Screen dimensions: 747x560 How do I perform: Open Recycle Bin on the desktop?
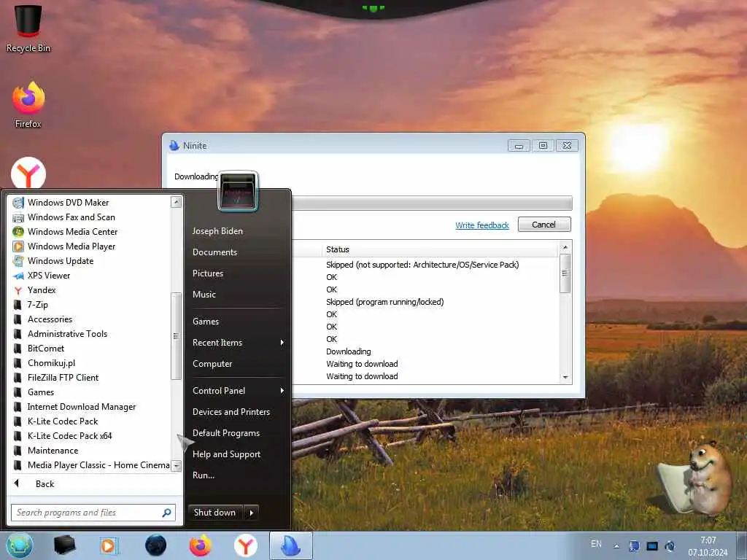click(x=28, y=28)
